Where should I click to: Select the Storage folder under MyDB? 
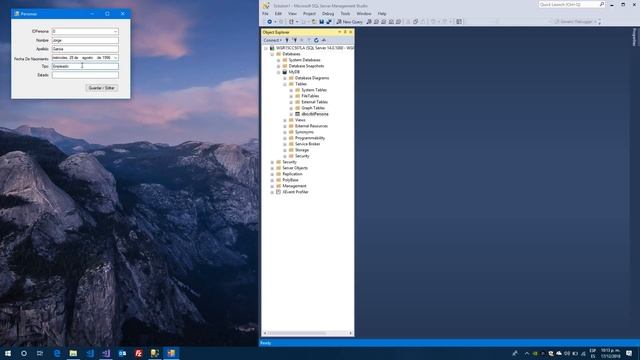(302, 150)
